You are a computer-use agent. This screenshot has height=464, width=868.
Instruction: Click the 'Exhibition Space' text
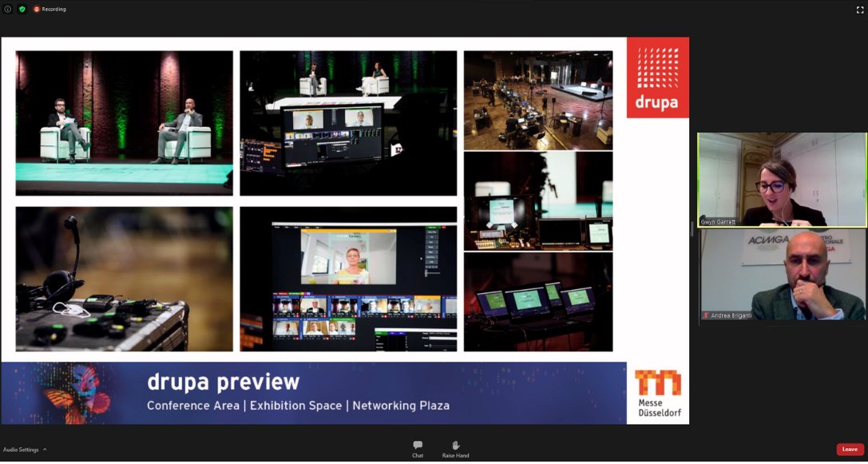[x=295, y=406]
